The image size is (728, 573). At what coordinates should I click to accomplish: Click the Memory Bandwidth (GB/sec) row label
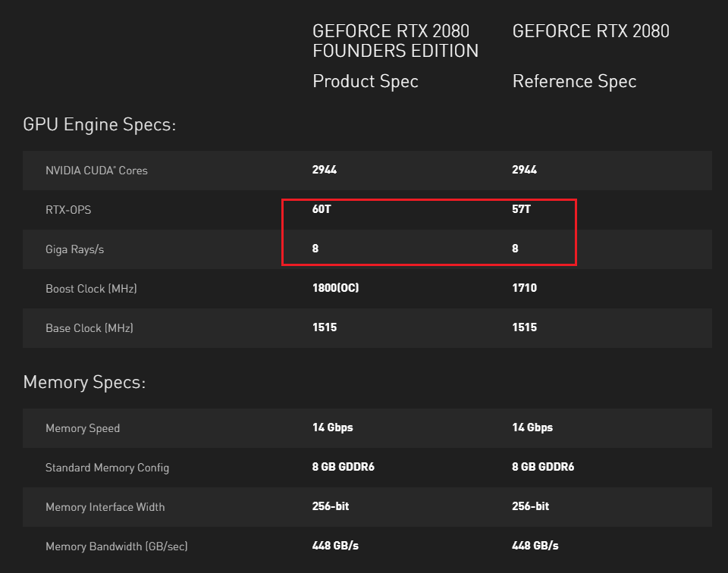[x=116, y=546]
